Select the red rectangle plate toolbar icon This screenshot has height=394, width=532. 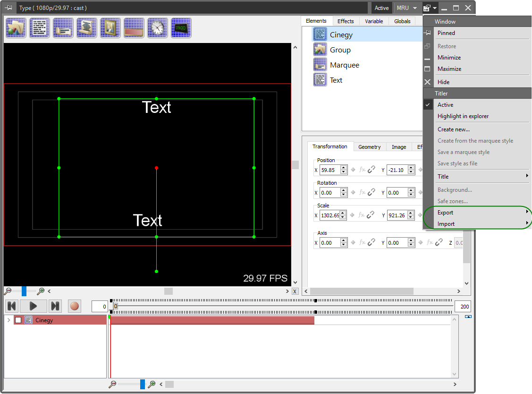tap(134, 28)
